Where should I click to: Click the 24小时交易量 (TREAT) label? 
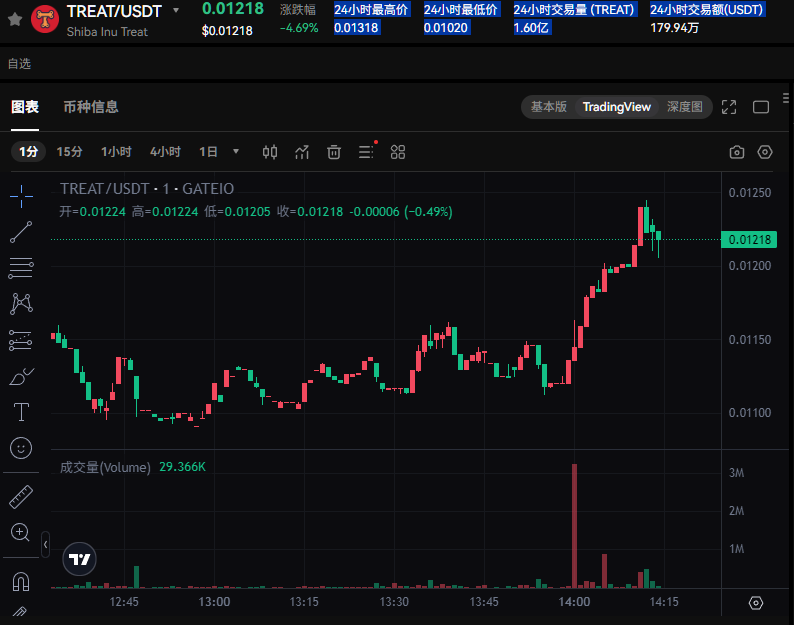pos(574,10)
